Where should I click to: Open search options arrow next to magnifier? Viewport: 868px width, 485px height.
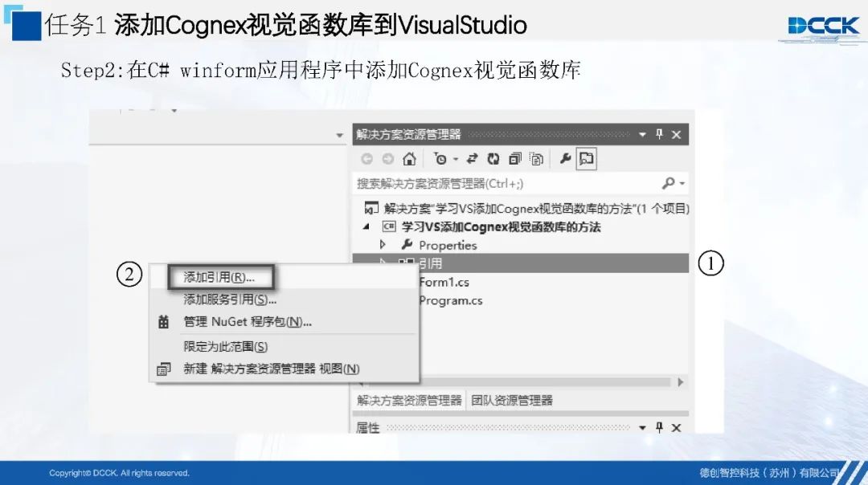coord(682,184)
